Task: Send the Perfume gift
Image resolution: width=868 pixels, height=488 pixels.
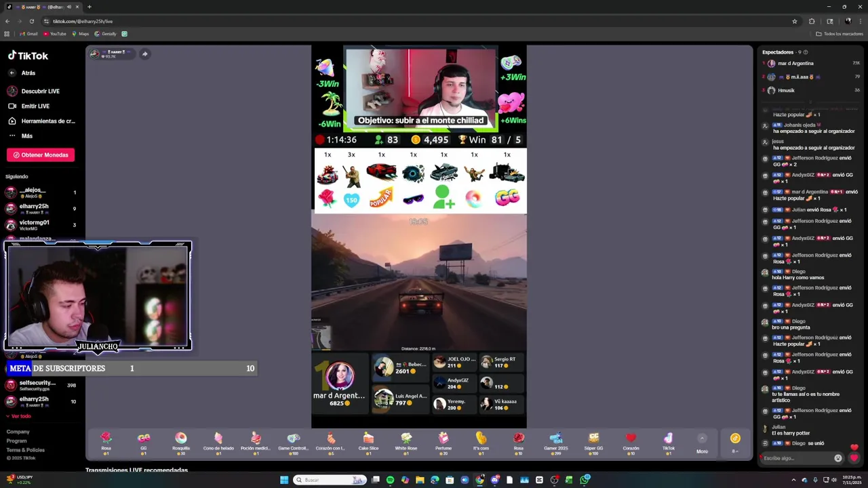Action: (443, 443)
